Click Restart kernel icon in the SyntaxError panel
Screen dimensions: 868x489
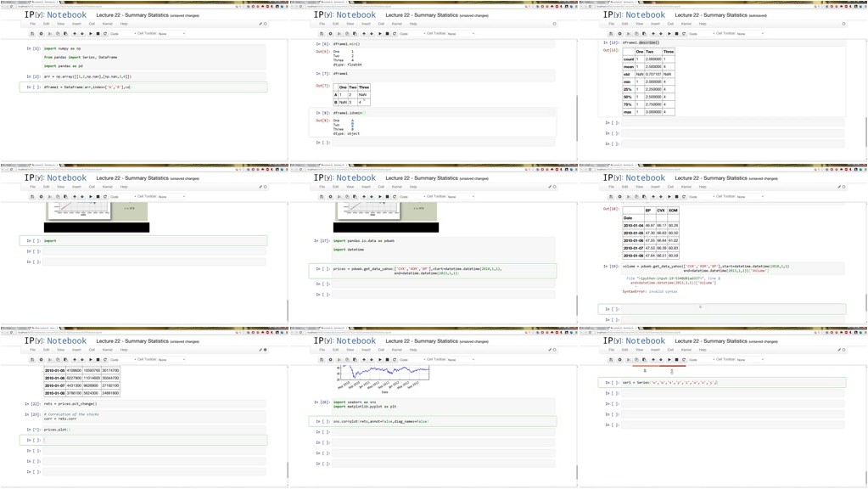(684, 196)
